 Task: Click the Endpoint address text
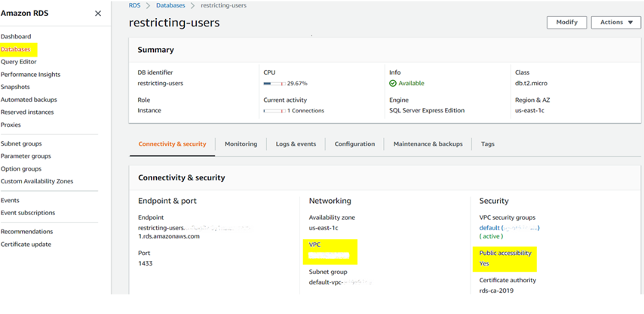point(195,232)
